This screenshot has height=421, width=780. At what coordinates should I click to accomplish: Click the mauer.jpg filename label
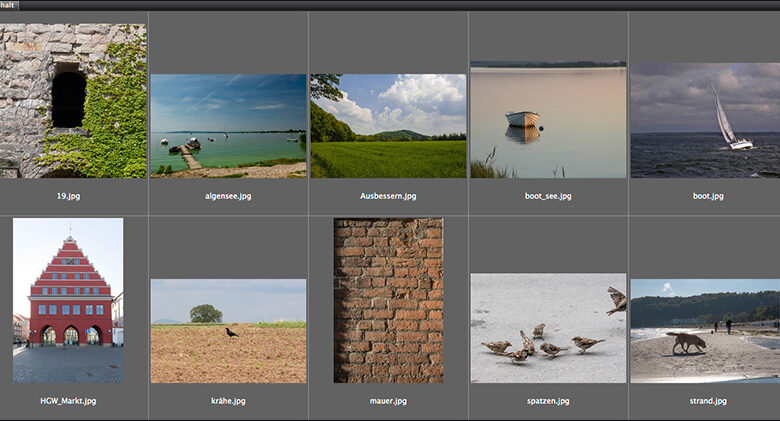click(x=388, y=401)
